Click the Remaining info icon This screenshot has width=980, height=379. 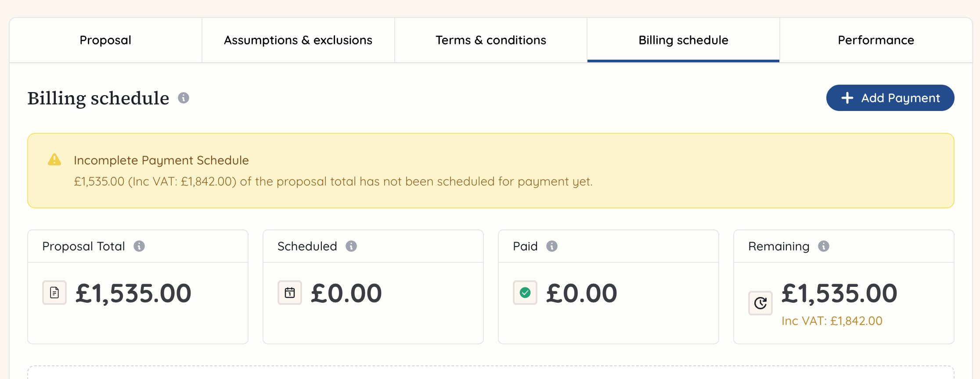(823, 246)
